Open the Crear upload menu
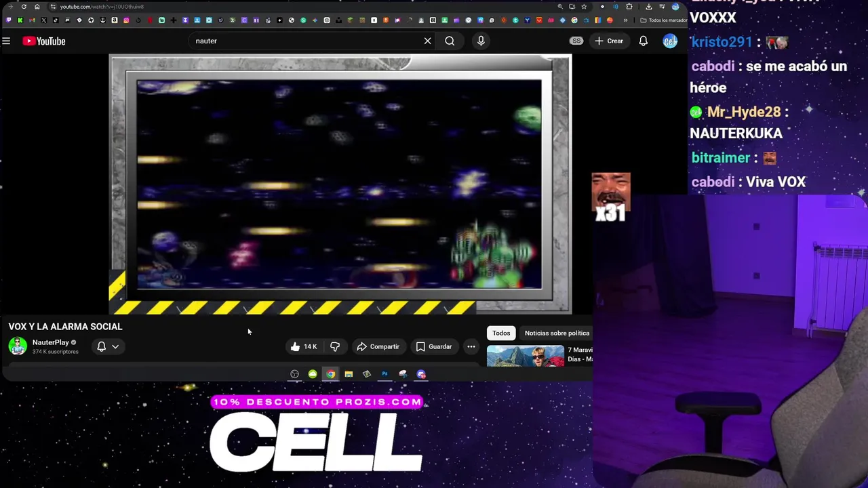 pyautogui.click(x=609, y=41)
